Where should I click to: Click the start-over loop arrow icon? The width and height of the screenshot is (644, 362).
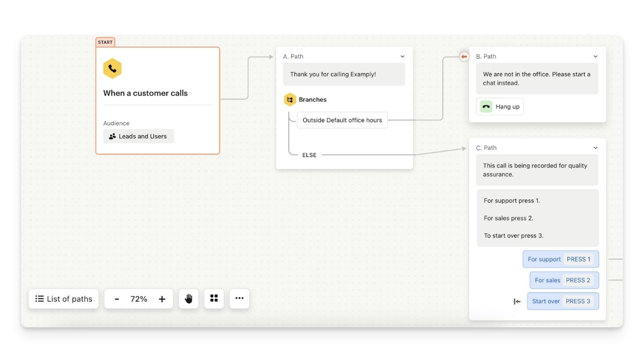click(x=517, y=301)
